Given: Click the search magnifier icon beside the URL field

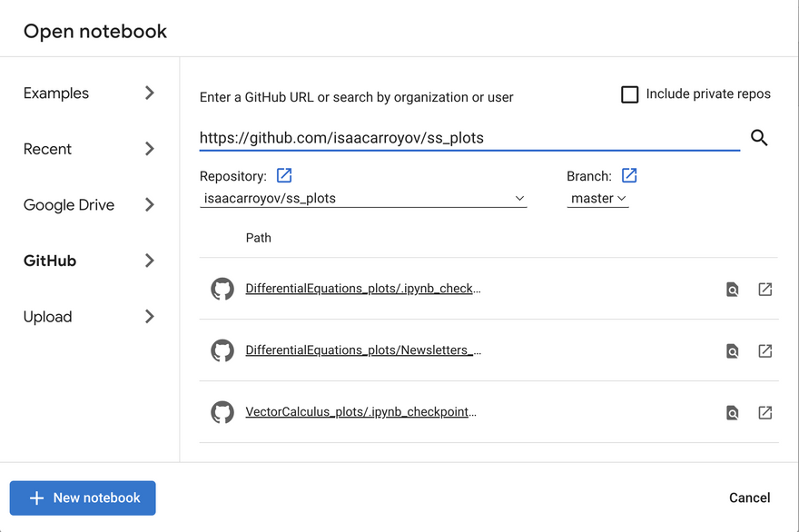Looking at the screenshot, I should tap(759, 138).
